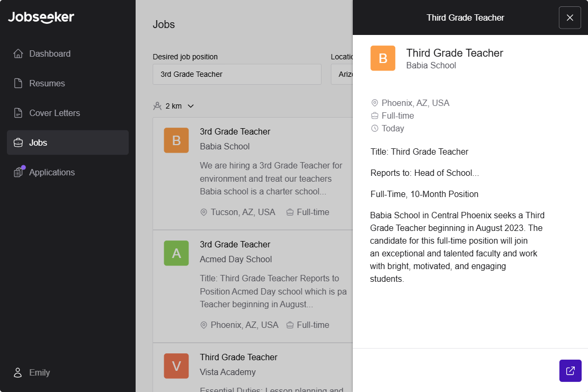Select the Acmed Day School job listing

253,286
